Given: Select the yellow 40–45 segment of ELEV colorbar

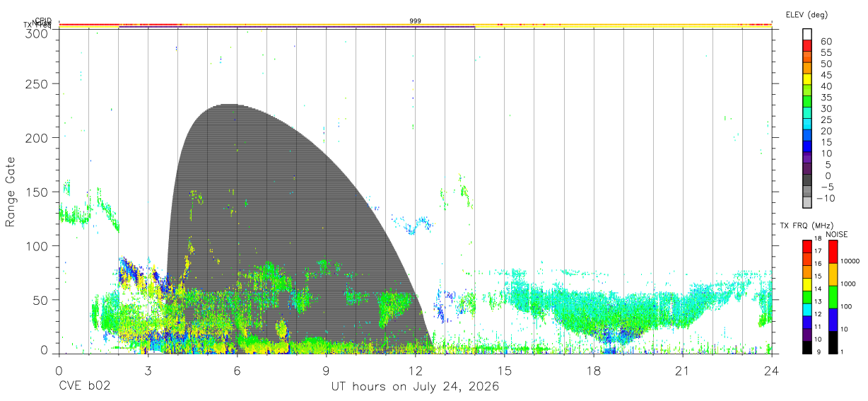Looking at the screenshot, I should (807, 79).
